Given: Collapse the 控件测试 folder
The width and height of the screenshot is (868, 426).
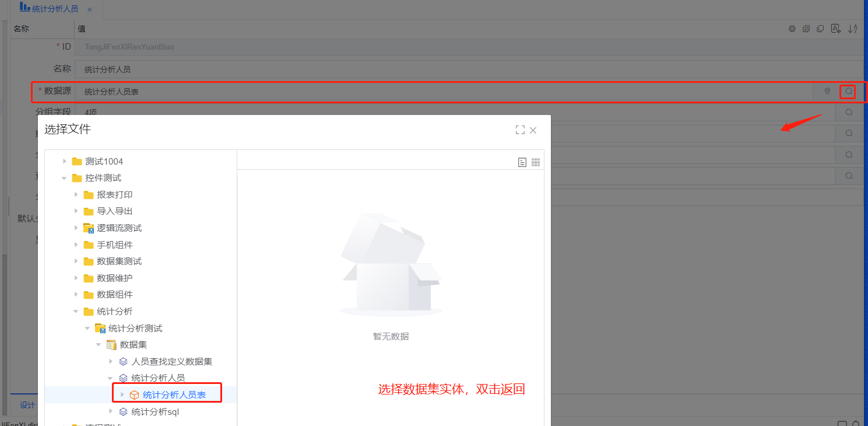Looking at the screenshot, I should [65, 178].
